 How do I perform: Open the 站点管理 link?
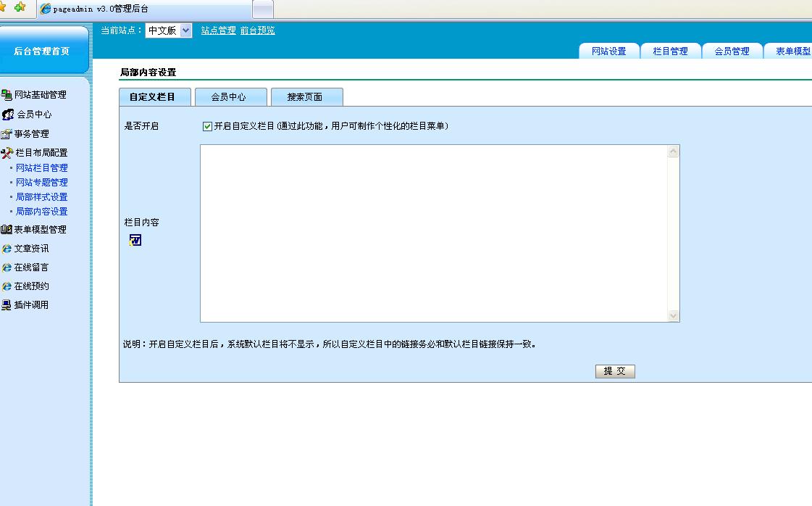(x=218, y=30)
